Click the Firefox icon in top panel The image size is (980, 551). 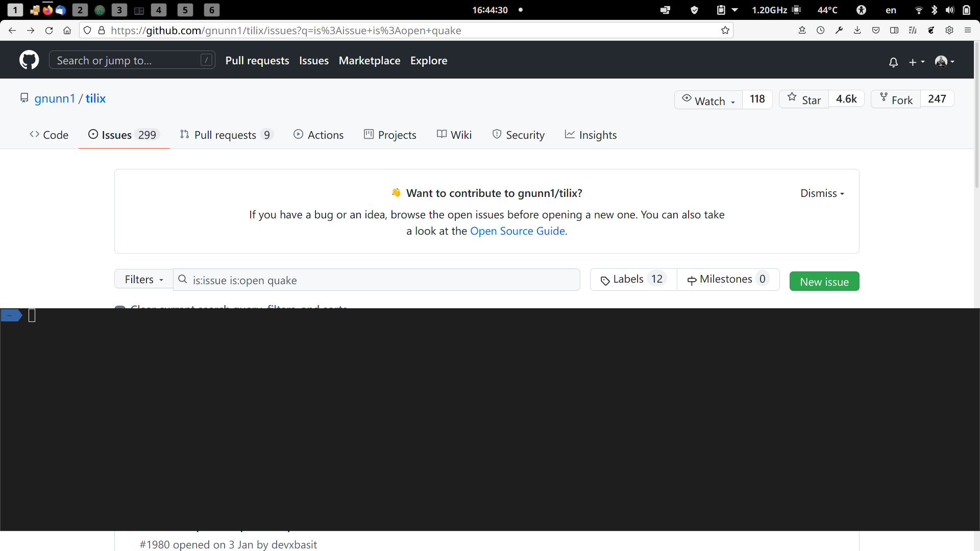(x=47, y=10)
